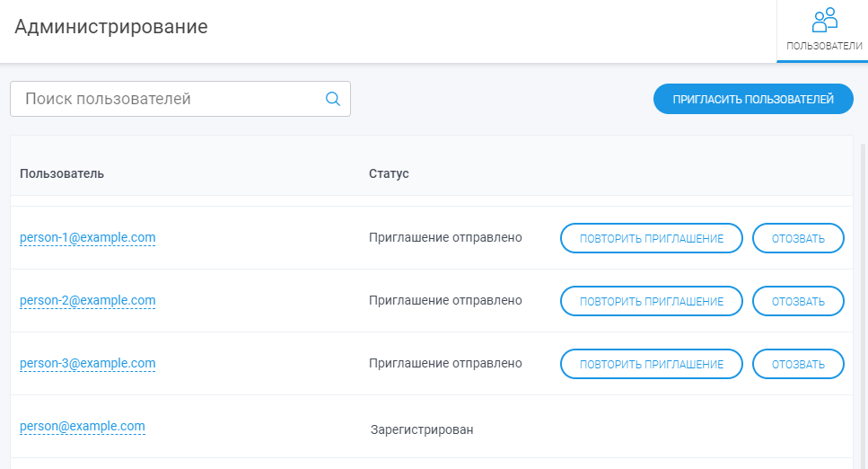Resend invitation to person-2@example.com

point(652,301)
